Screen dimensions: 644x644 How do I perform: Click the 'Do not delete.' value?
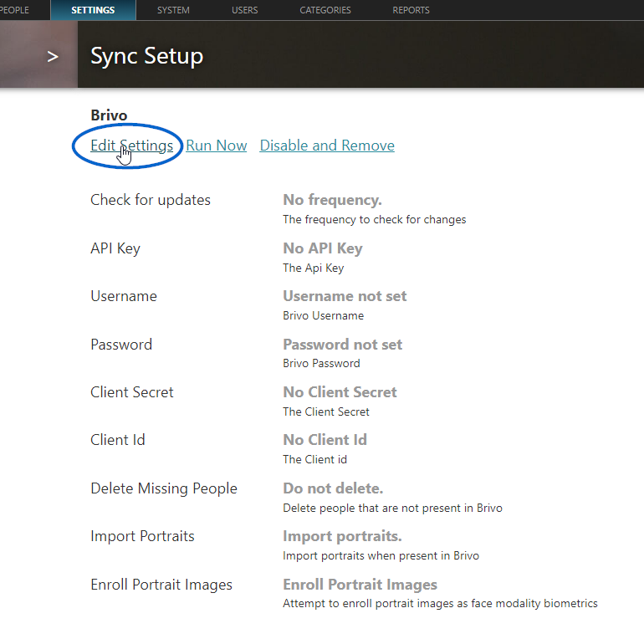pos(333,488)
